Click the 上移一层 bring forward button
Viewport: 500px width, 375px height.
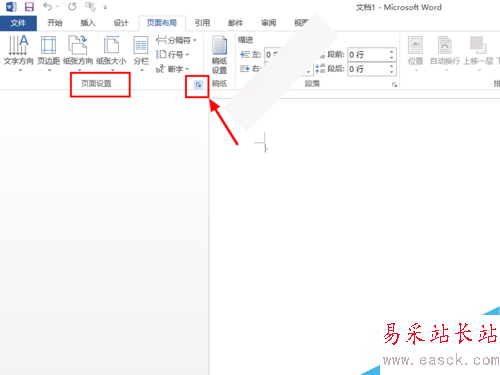(478, 53)
